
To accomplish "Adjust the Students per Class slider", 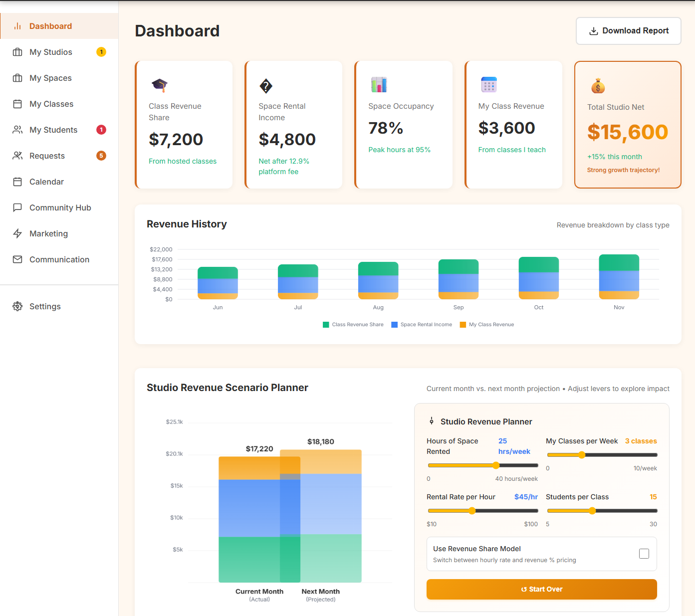I will (592, 510).
